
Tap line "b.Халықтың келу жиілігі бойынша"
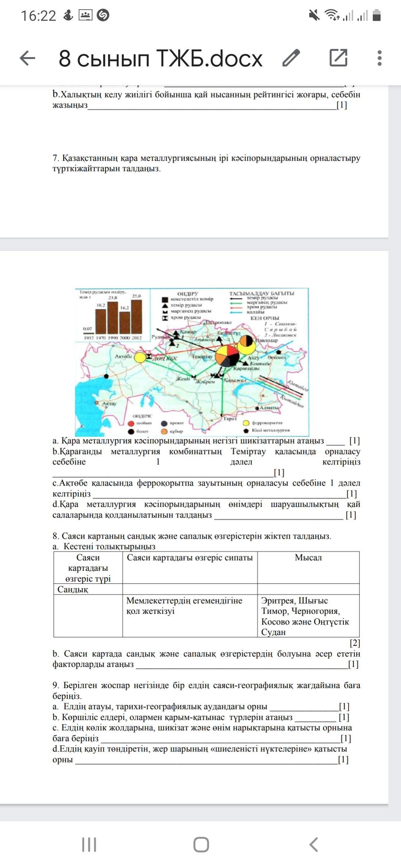click(206, 100)
